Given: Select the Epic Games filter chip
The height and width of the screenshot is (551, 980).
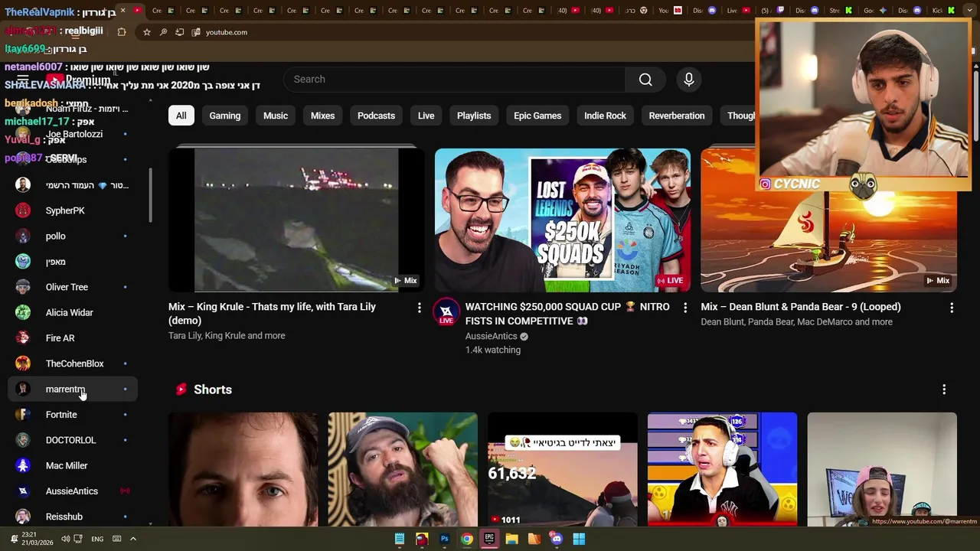Looking at the screenshot, I should [537, 116].
